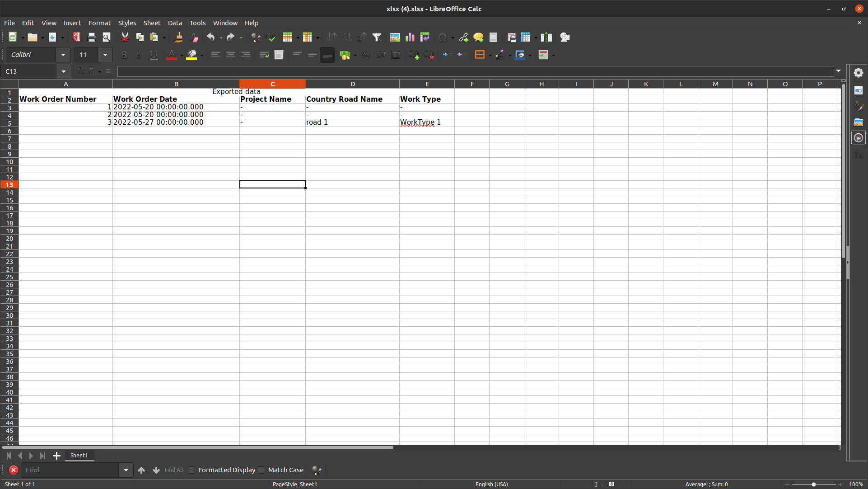Click Find Previous up arrow
The height and width of the screenshot is (489, 868).
[141, 470]
